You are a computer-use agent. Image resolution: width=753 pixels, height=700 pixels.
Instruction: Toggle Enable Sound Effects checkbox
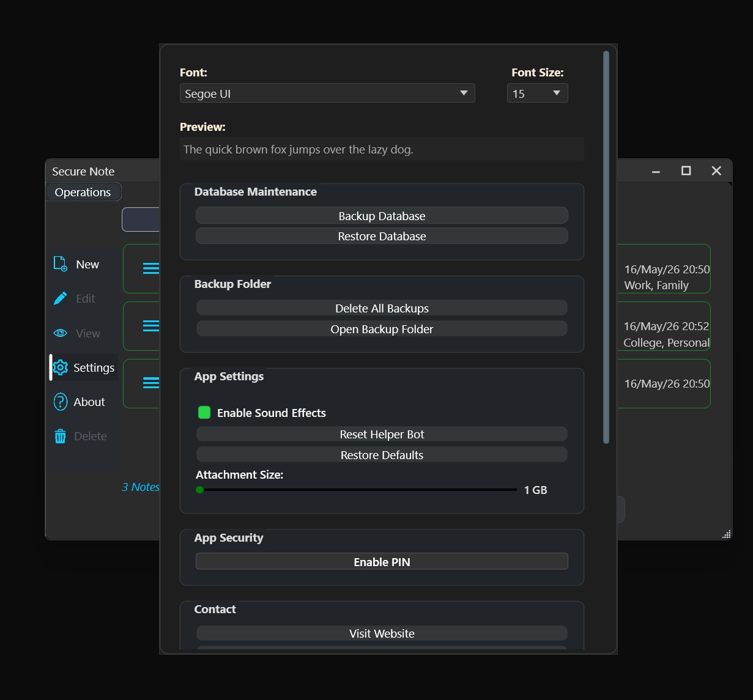pos(204,413)
